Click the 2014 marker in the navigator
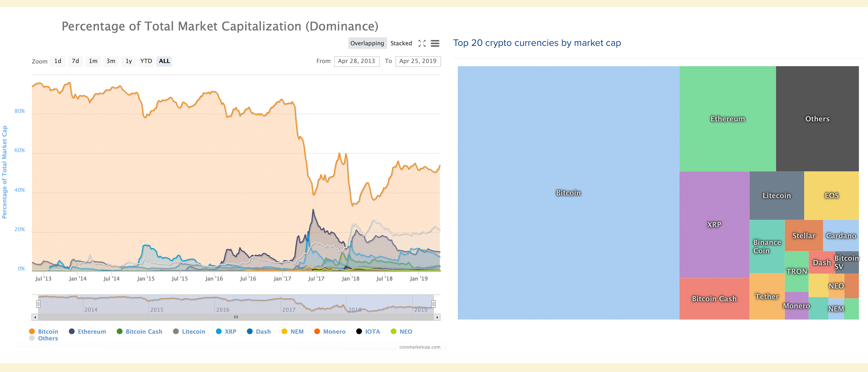This screenshot has height=372, width=868. (91, 310)
